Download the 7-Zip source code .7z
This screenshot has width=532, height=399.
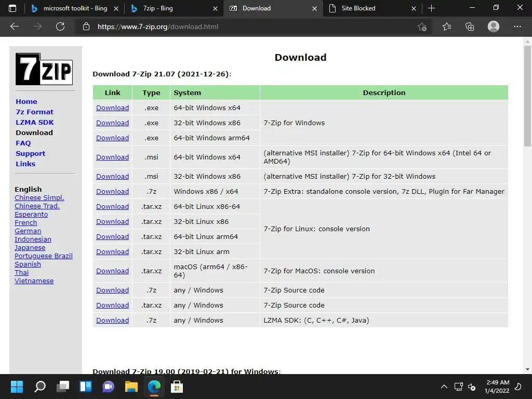[x=112, y=290]
